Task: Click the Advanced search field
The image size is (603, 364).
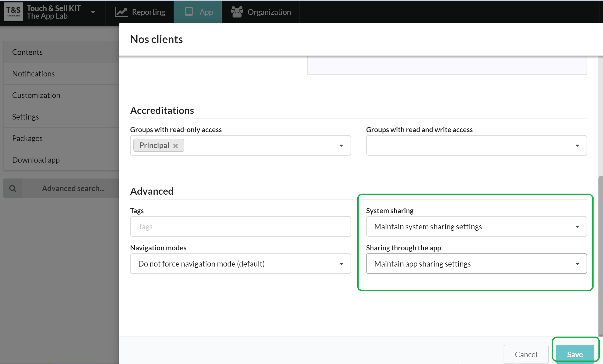Action: click(x=71, y=188)
